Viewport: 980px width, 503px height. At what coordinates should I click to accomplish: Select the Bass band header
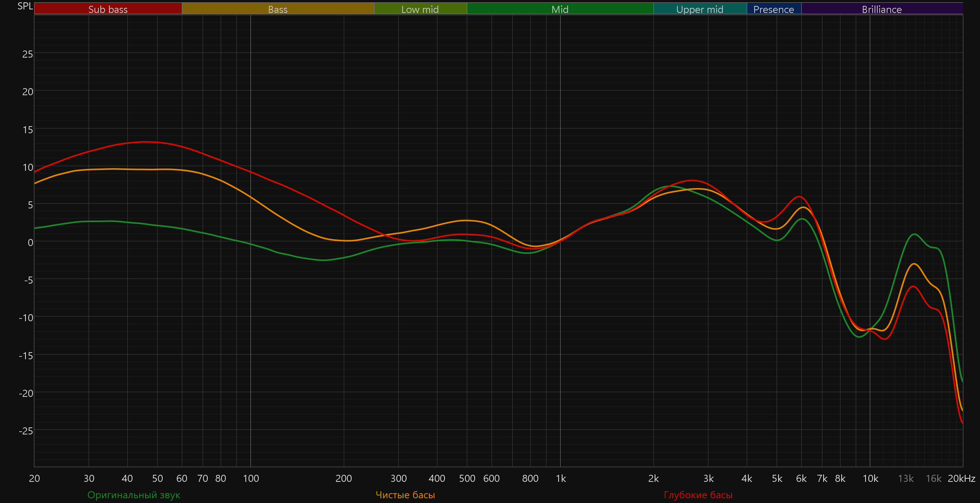click(278, 9)
